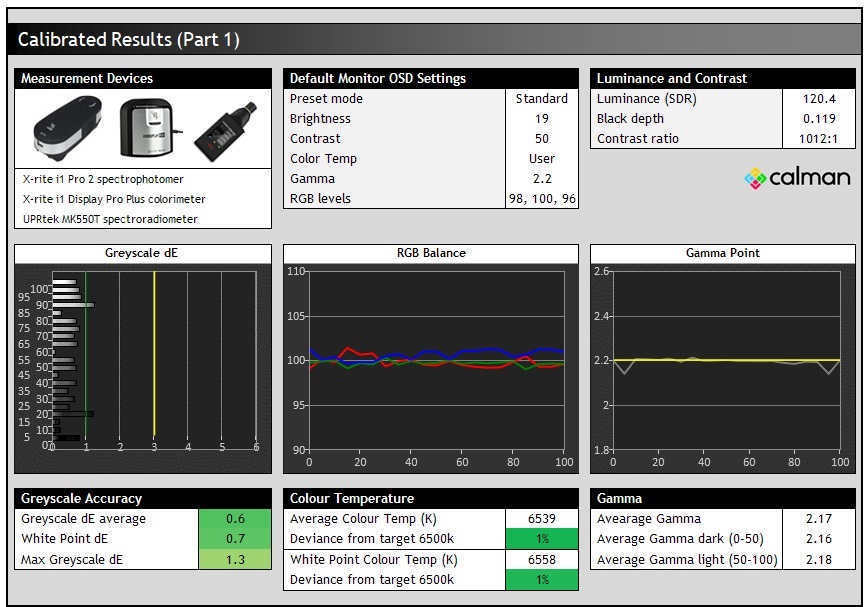This screenshot has height=607, width=866.
Task: Select the Average Colour Temp value 6539
Action: pos(541,519)
